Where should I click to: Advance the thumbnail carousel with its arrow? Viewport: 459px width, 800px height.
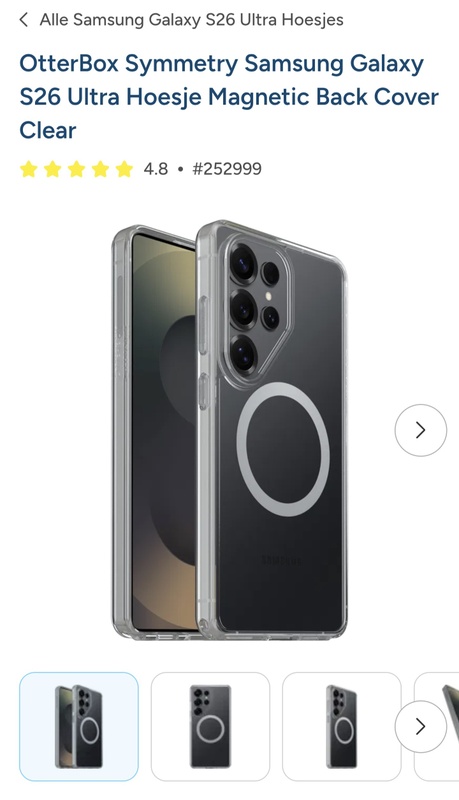tap(420, 726)
